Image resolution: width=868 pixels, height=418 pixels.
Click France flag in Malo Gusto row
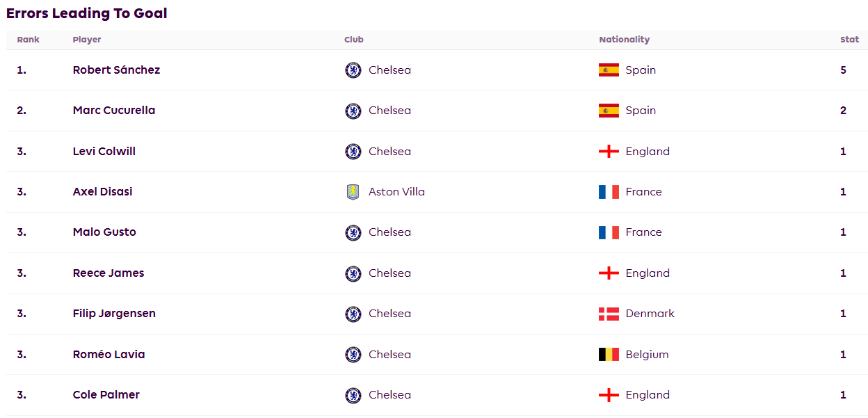[x=609, y=232]
